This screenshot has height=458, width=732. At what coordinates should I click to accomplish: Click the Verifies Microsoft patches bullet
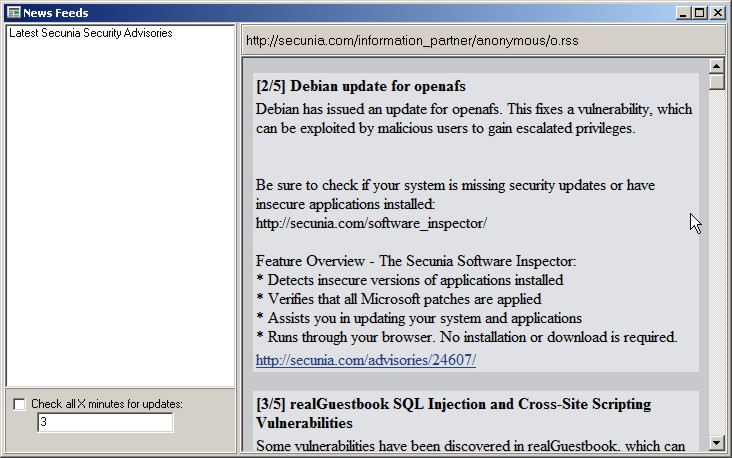[x=399, y=299]
